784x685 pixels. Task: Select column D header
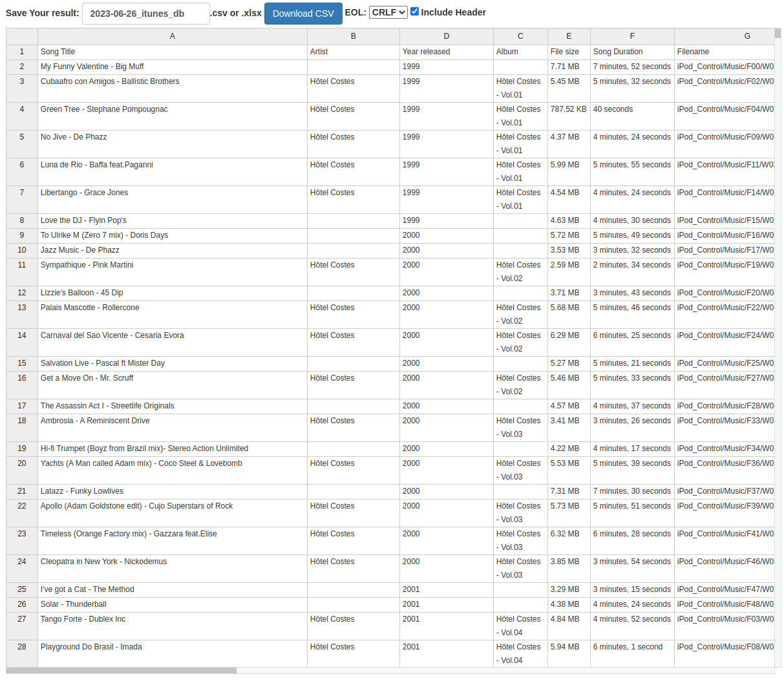[447, 36]
